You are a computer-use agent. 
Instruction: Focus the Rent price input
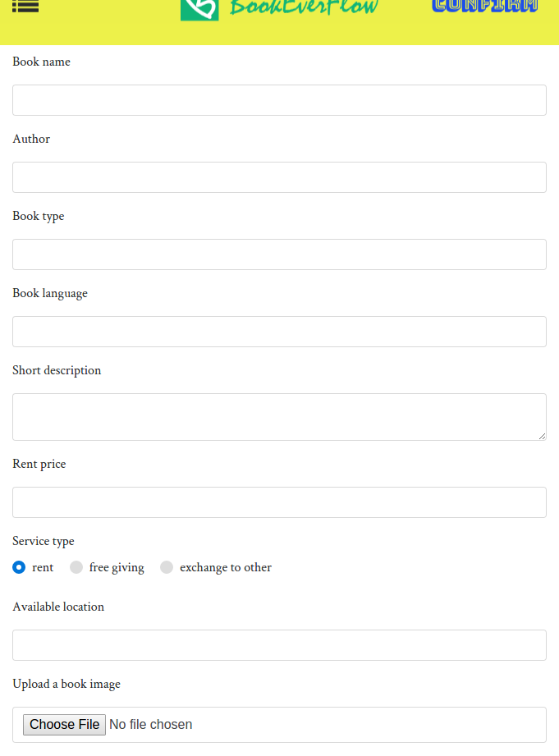point(279,502)
